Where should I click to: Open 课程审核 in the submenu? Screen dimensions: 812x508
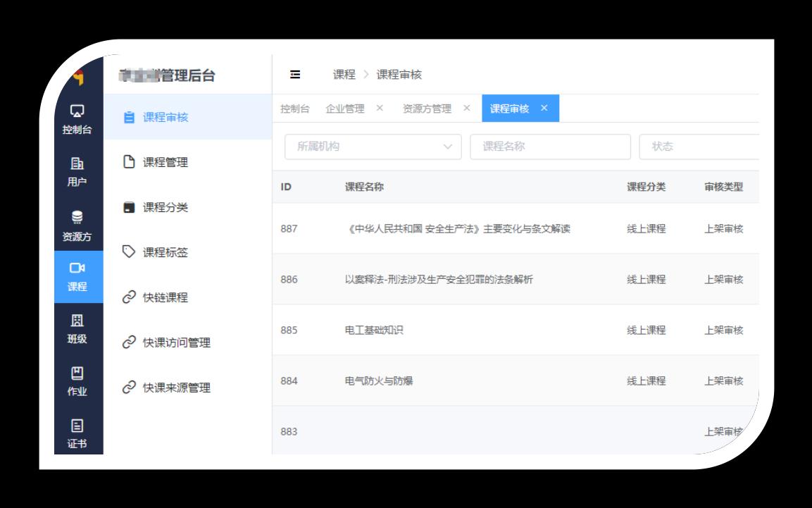point(187,117)
